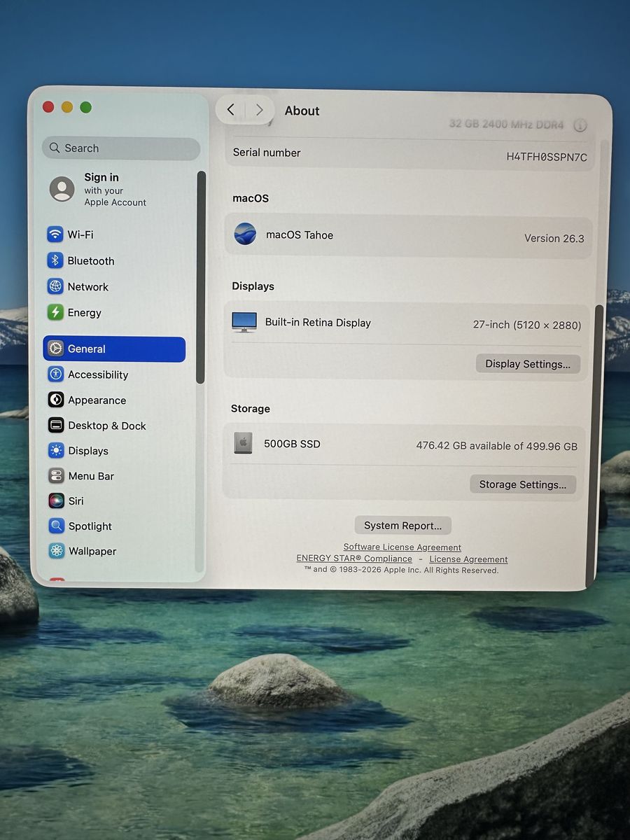Open the Software License Agreement link
630x840 pixels.
tap(402, 547)
